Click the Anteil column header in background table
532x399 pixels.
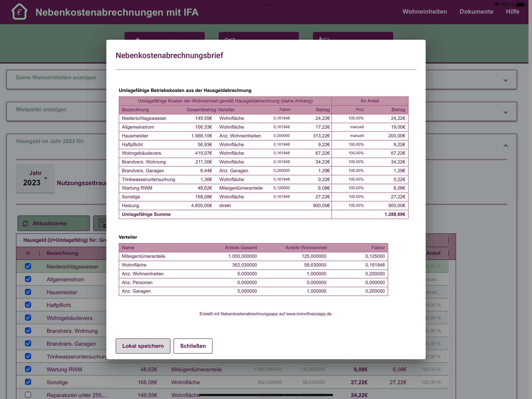pyautogui.click(x=433, y=253)
